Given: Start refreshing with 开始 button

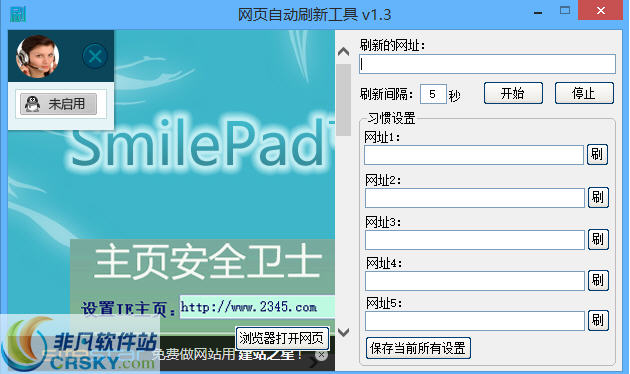Looking at the screenshot, I should pos(513,93).
